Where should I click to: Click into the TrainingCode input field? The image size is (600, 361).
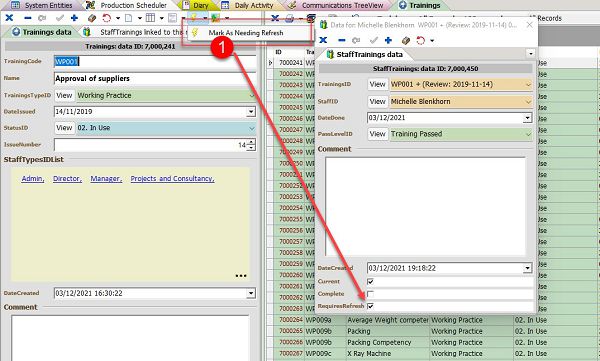pos(155,62)
